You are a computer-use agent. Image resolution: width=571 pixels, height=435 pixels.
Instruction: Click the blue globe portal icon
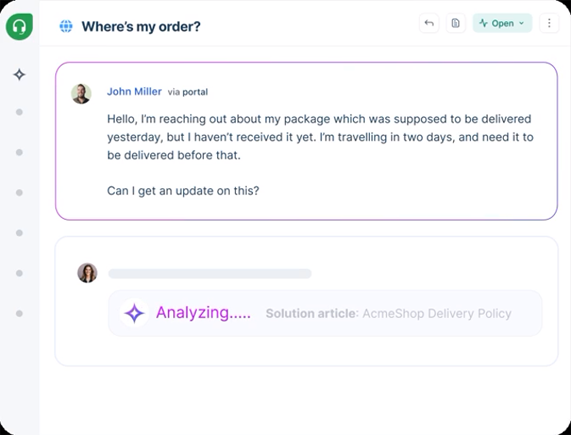[x=66, y=26]
